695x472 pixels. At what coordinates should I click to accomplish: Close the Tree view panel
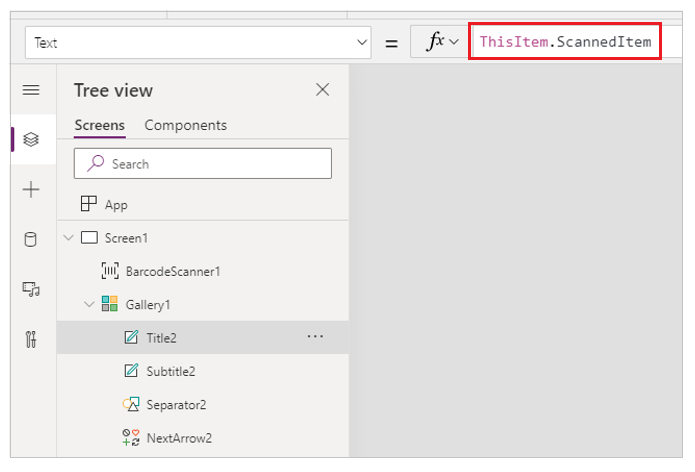(x=322, y=90)
